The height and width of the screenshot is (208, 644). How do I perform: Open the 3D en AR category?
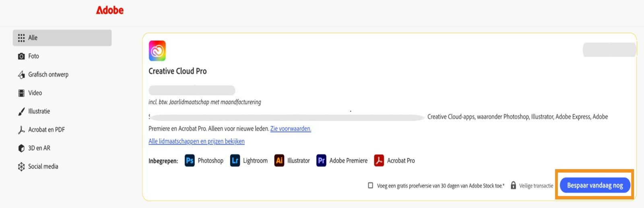pos(34,148)
